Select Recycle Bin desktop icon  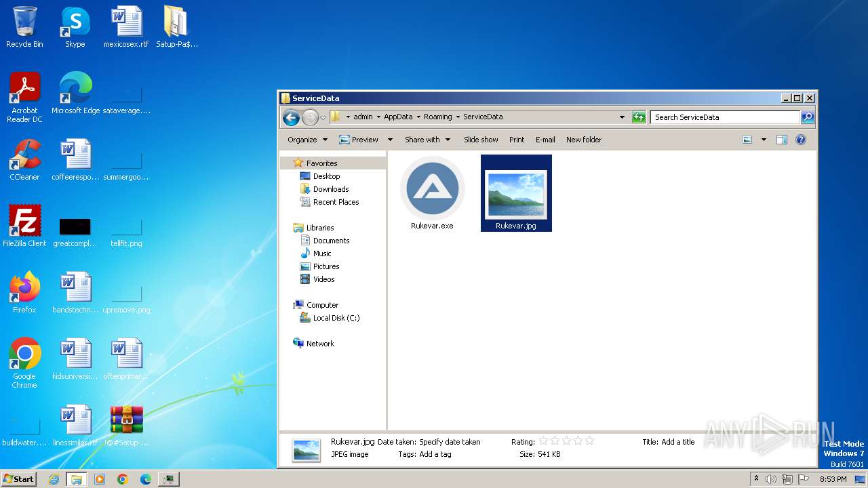[24, 27]
